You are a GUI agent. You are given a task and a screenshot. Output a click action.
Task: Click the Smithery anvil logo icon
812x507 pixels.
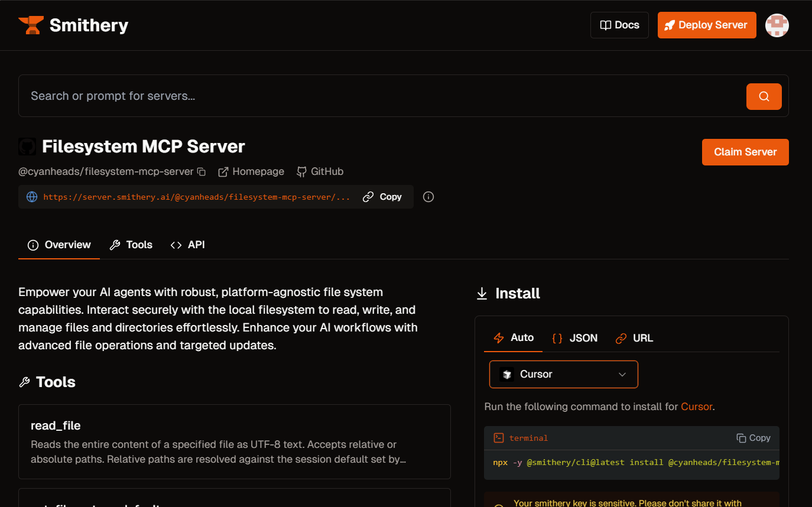point(31,25)
